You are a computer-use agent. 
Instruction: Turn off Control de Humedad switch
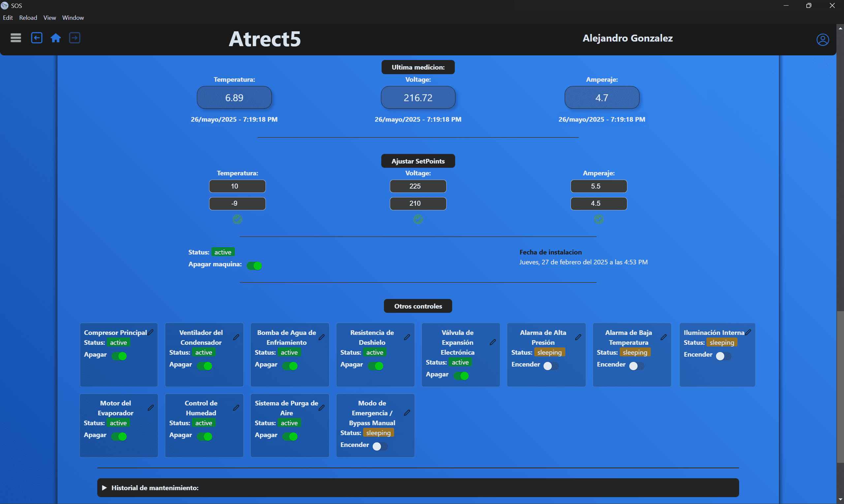[204, 436]
